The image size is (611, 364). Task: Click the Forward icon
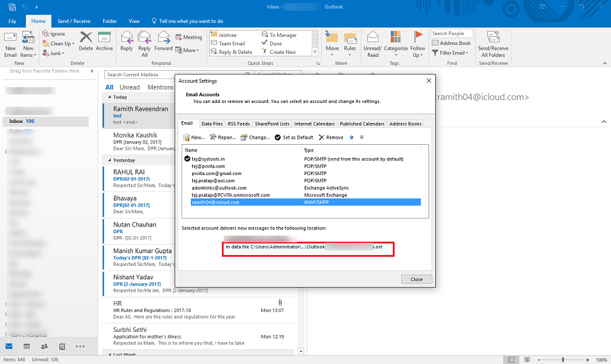[163, 37]
